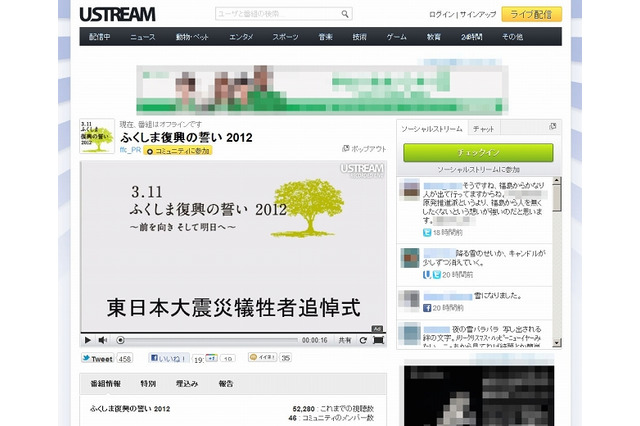The width and height of the screenshot is (640, 426).
Task: Click the dark pixelated sidebar ad
Action: click(x=479, y=396)
